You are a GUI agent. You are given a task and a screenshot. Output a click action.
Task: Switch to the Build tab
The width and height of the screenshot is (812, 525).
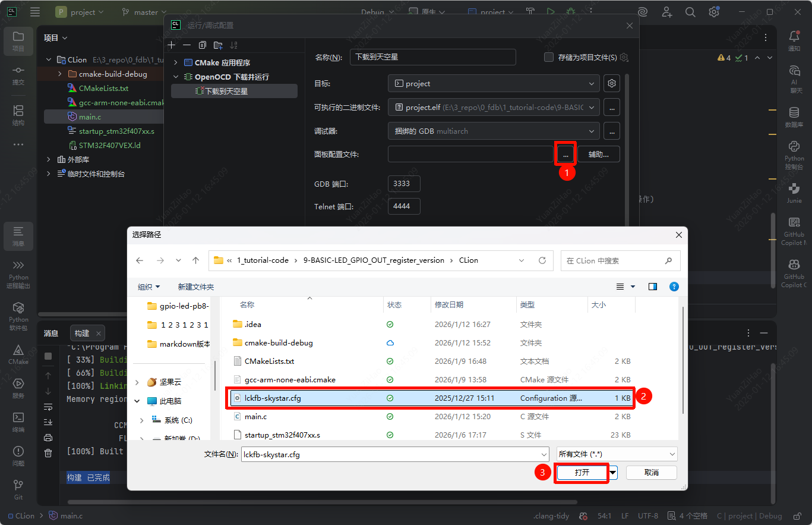(82, 333)
